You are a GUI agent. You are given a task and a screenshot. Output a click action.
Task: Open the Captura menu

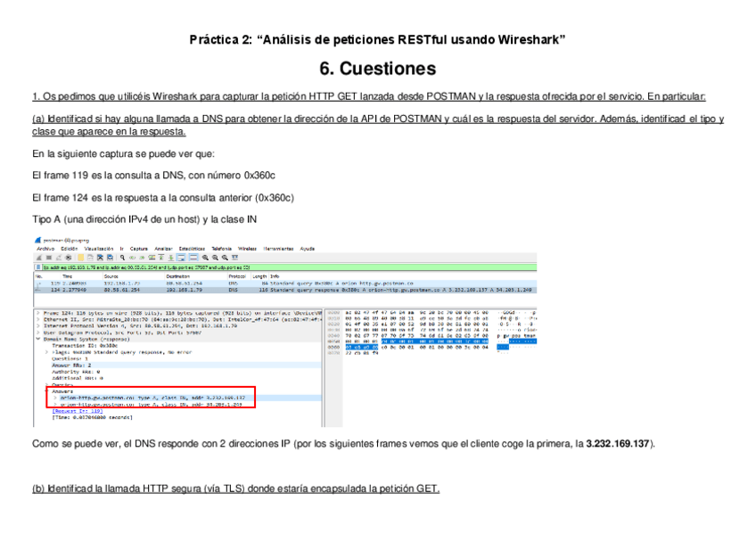point(139,249)
